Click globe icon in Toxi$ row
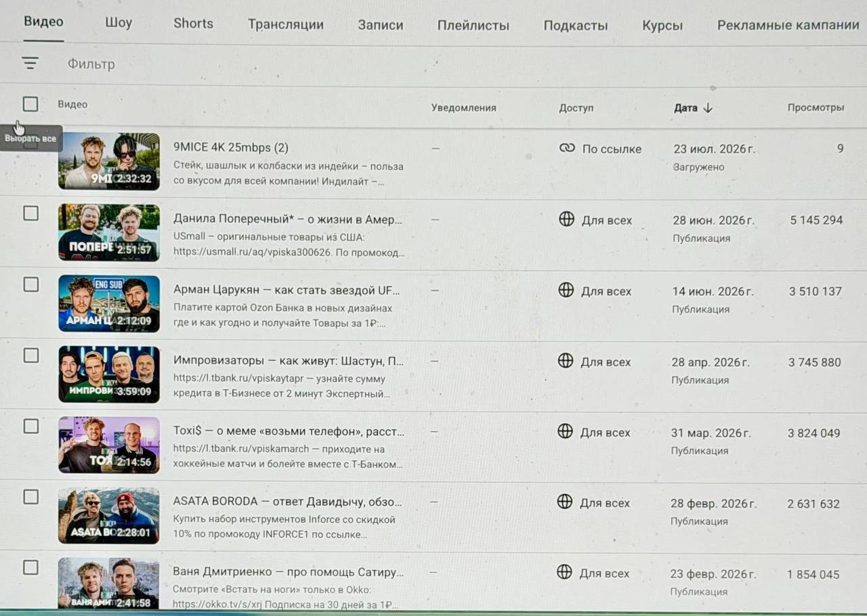The image size is (867, 616). (x=565, y=431)
